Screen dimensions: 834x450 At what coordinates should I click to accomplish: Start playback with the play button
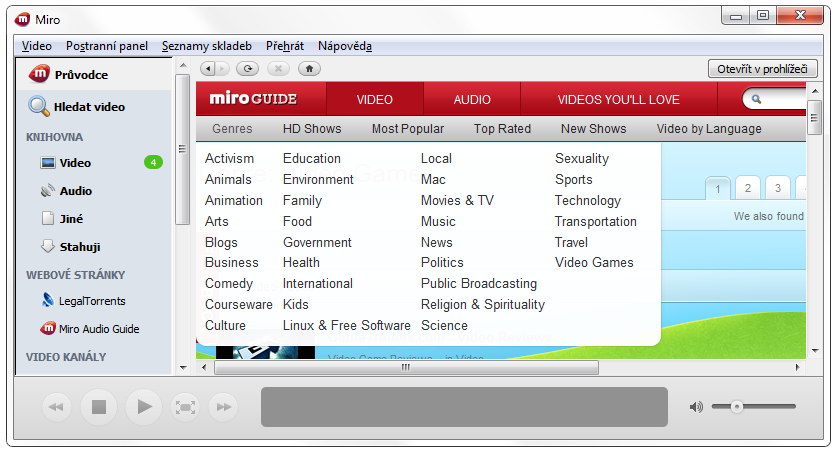(144, 407)
